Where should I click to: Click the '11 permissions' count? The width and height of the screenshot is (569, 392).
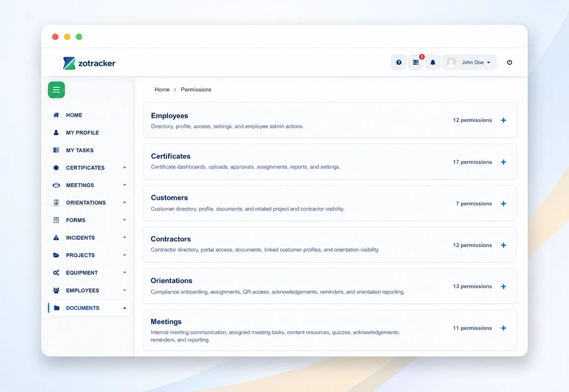pos(472,328)
